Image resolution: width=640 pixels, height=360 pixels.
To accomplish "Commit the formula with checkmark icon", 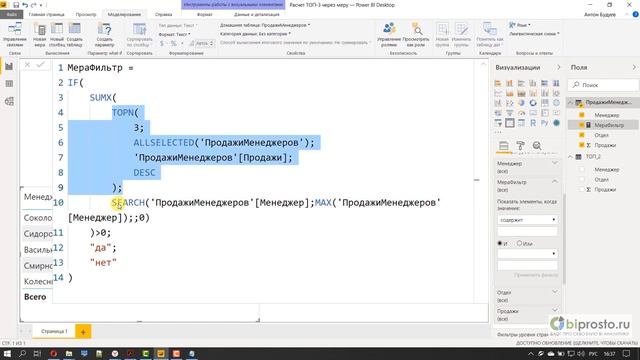I will coord(40,64).
